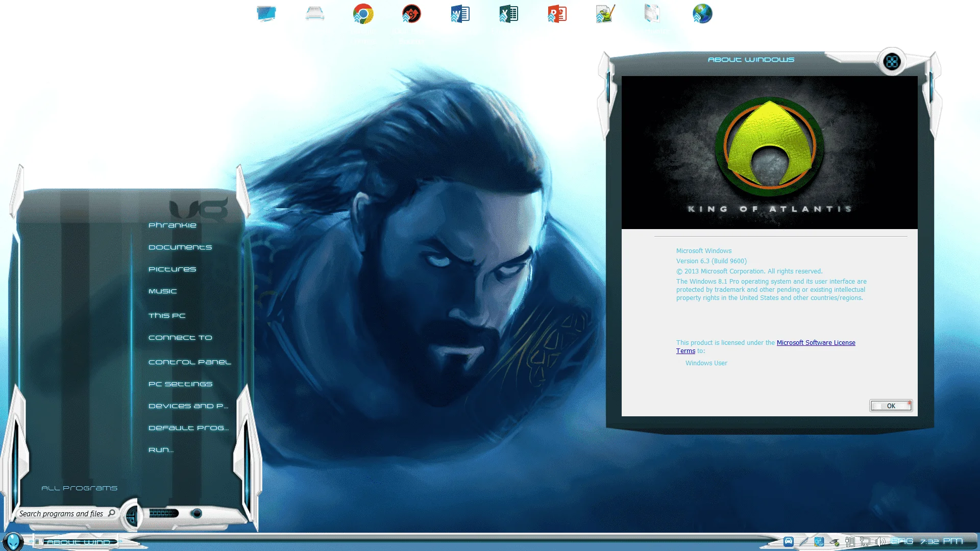Launch Microsoft PowerPoint from the desktop
This screenshot has width=980, height=551.
coord(557,14)
